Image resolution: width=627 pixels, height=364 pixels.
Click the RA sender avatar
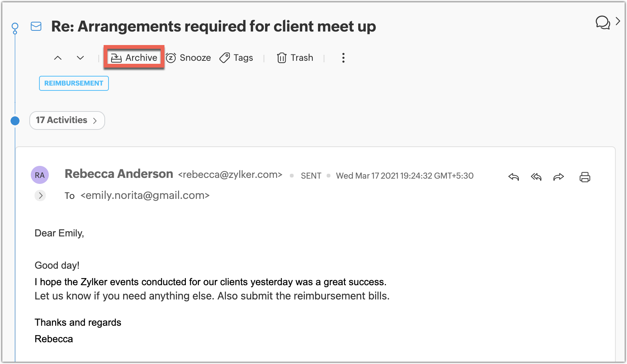pyautogui.click(x=40, y=175)
